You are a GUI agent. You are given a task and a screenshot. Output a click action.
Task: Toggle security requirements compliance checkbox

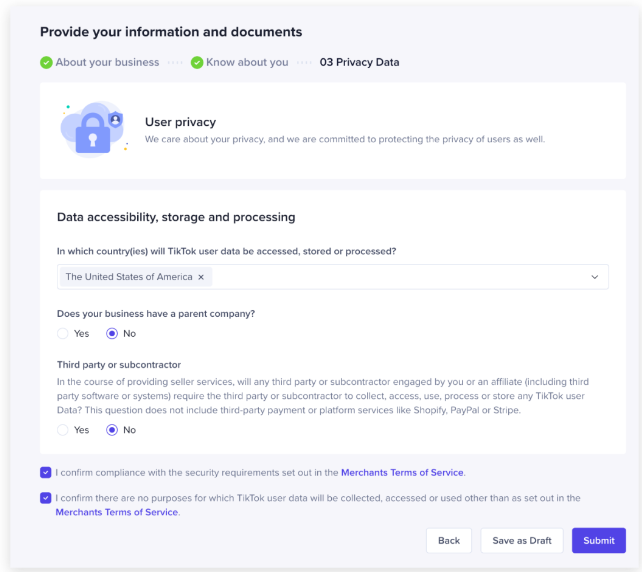point(46,472)
